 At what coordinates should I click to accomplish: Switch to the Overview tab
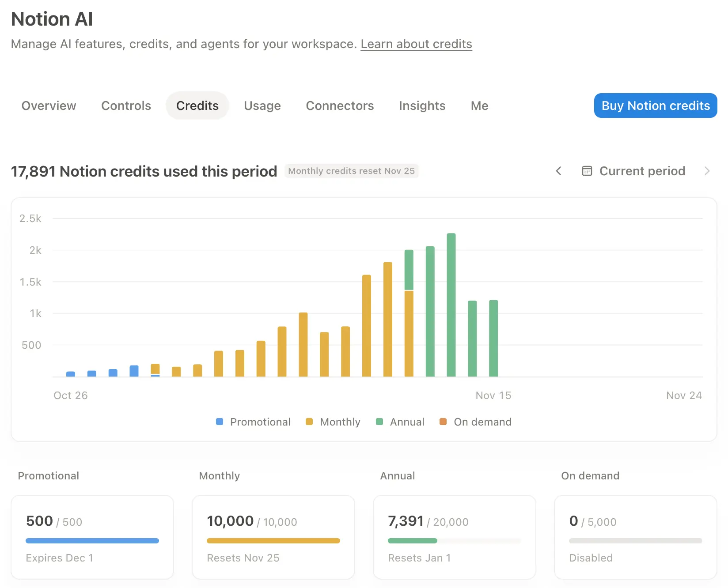pos(49,106)
